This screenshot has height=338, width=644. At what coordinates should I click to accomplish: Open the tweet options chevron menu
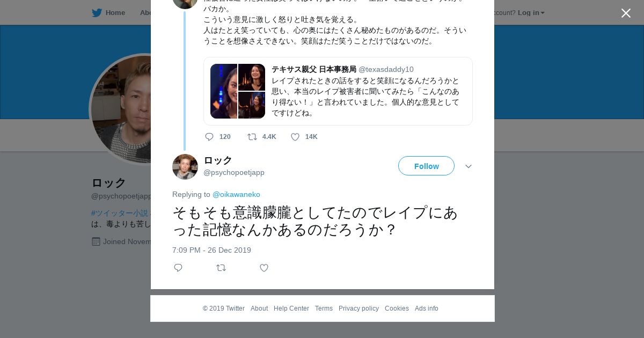[469, 166]
